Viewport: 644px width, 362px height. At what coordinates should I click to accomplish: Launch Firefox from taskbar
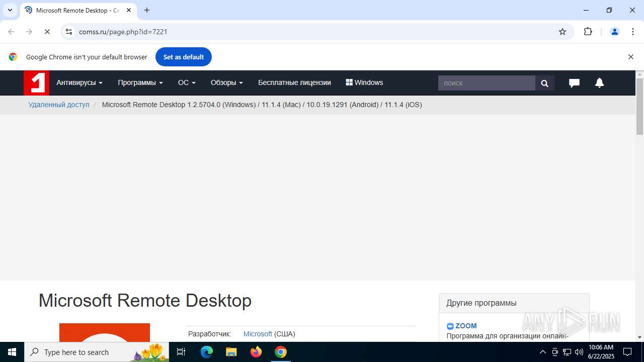point(256,352)
